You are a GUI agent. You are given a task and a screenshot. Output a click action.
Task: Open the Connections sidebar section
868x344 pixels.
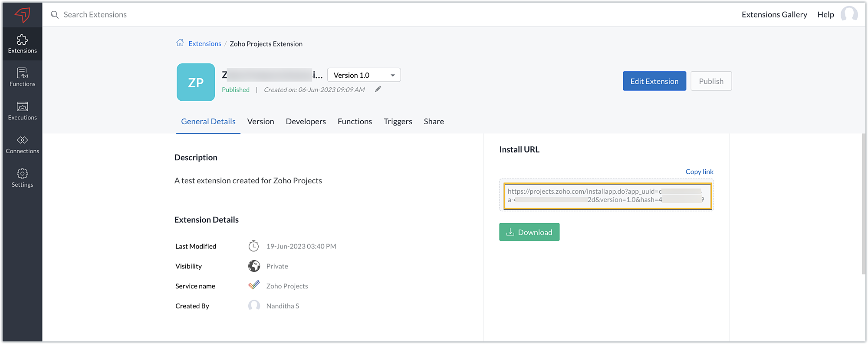click(22, 144)
